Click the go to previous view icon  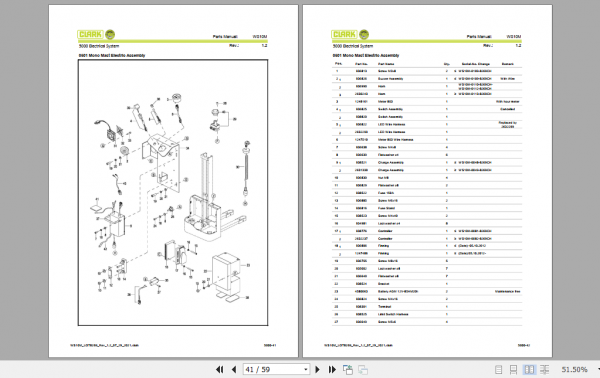pyautogui.click(x=347, y=370)
